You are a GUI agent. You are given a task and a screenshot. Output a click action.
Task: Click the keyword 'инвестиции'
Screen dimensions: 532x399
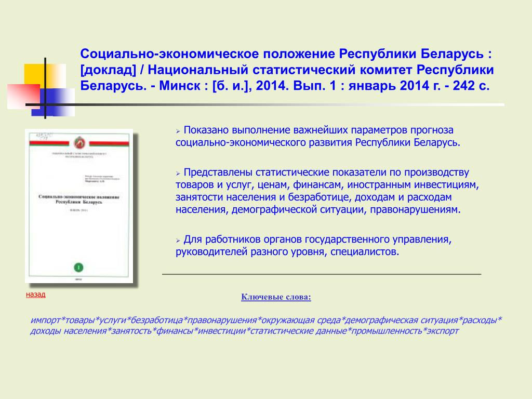tap(221, 331)
